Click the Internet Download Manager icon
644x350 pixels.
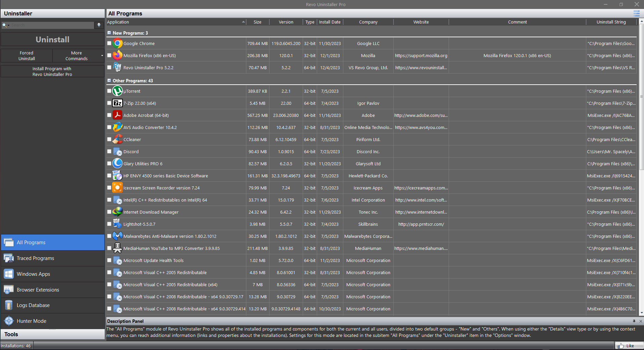coord(117,212)
